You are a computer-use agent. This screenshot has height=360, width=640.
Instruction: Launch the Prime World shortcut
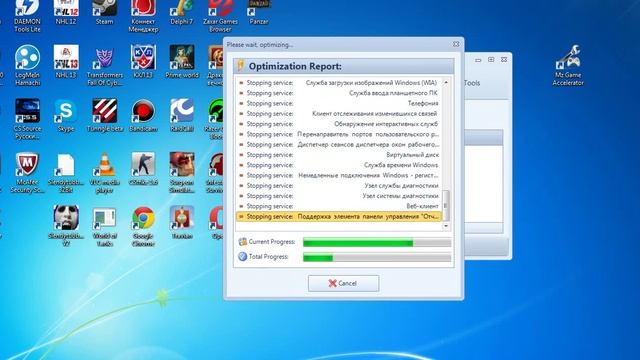coord(182,62)
